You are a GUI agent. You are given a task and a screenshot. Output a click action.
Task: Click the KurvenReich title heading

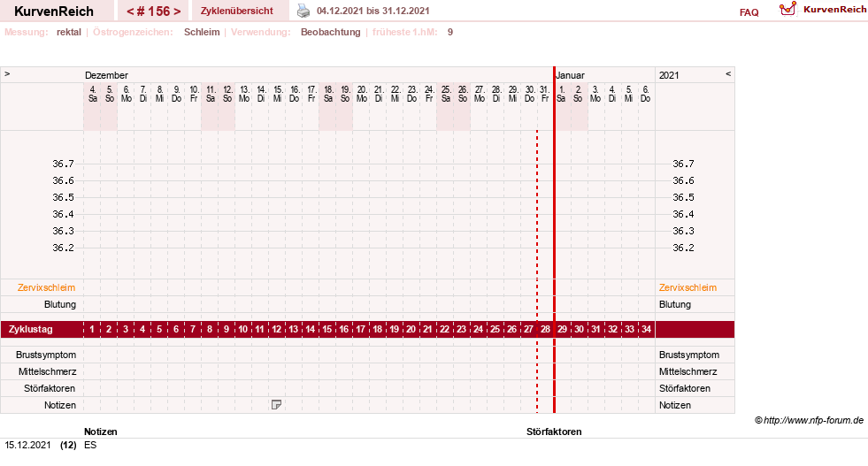(54, 11)
